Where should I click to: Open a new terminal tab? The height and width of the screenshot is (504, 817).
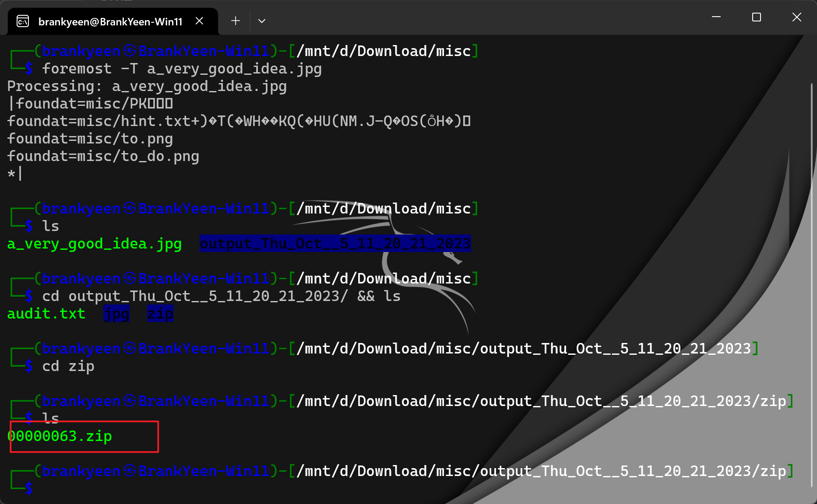pos(236,21)
